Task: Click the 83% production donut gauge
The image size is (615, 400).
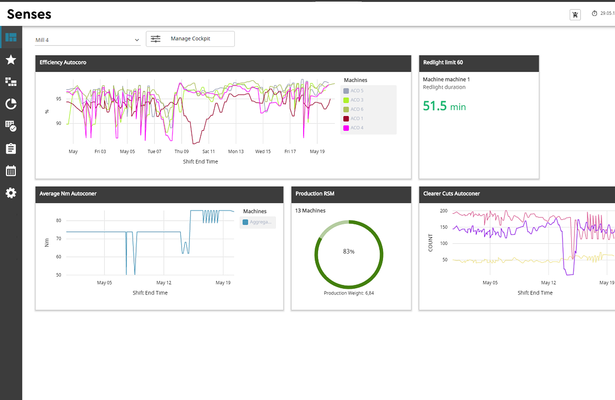Action: pyautogui.click(x=349, y=254)
